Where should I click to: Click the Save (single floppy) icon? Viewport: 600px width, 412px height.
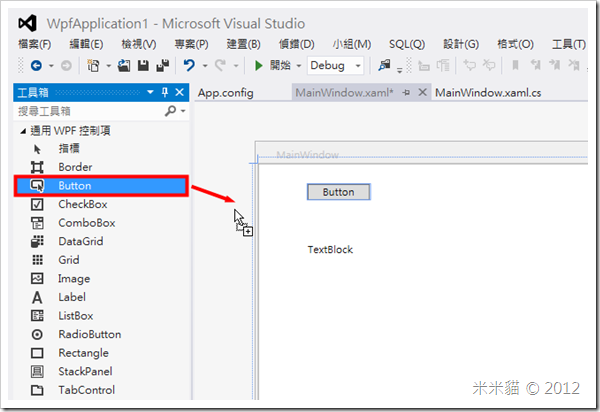(143, 66)
